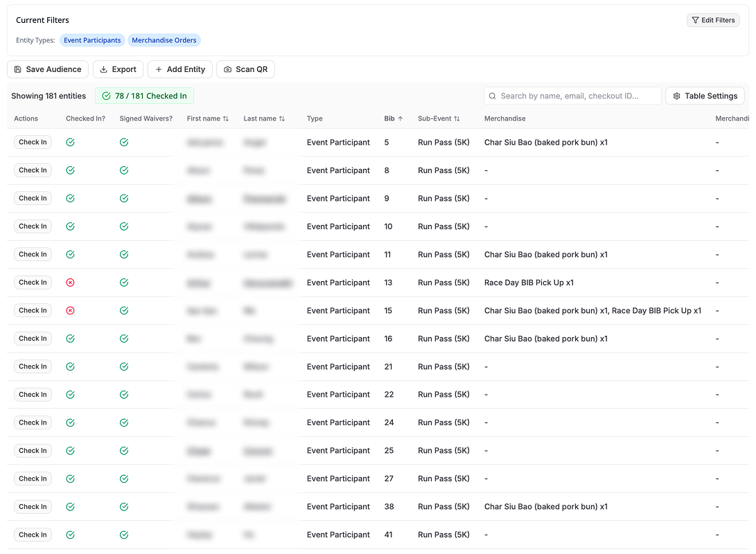Click the red not-checked-in icon for bib 13

[70, 283]
